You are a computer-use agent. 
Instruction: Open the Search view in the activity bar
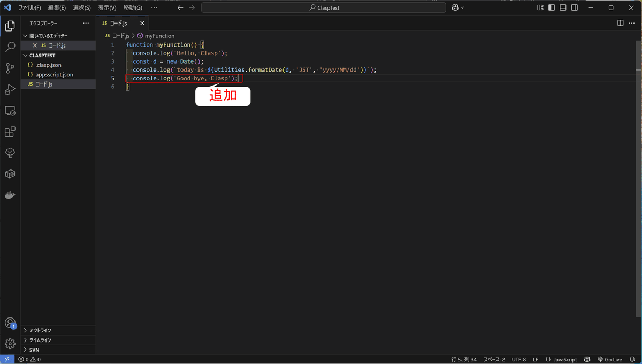point(10,47)
